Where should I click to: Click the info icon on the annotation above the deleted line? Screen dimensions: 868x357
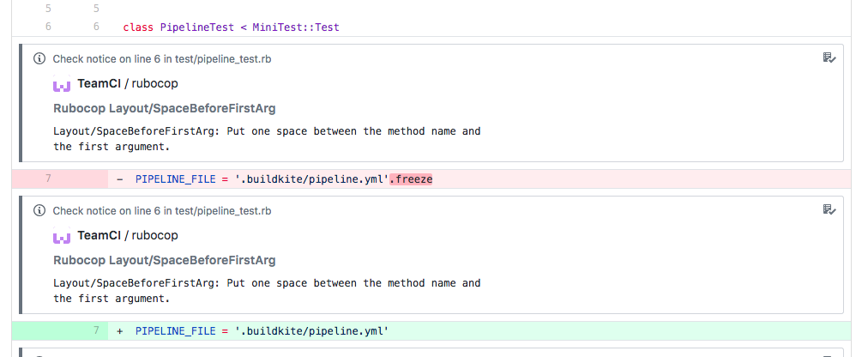coord(39,59)
